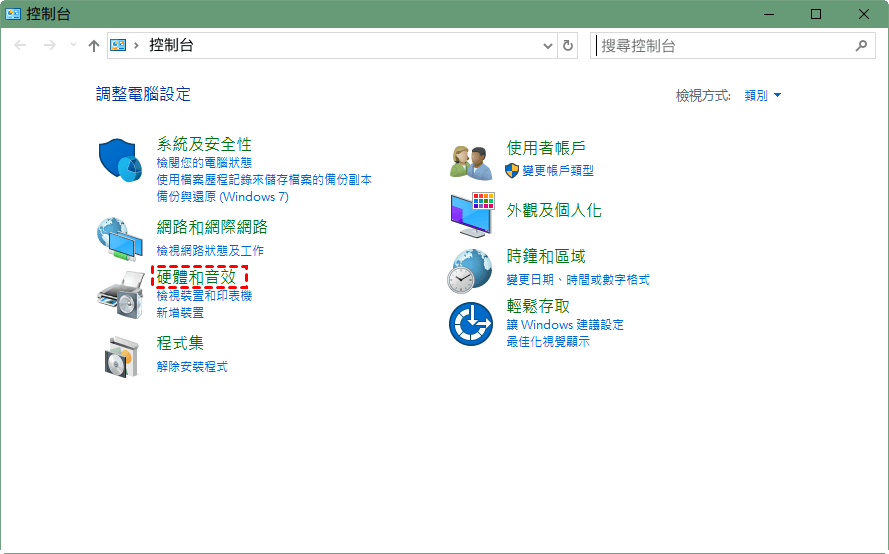889x554 pixels.
Task: Open the 時鐘和區域 clock globe icon
Action: click(x=469, y=271)
